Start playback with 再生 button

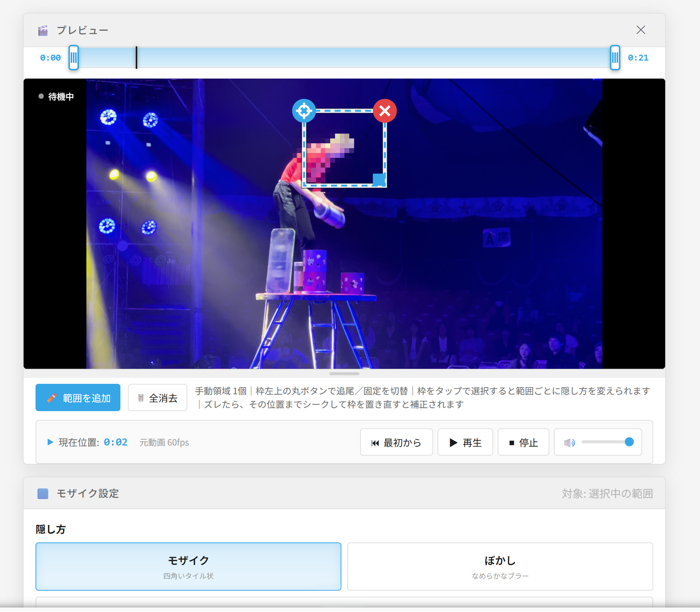pos(465,442)
